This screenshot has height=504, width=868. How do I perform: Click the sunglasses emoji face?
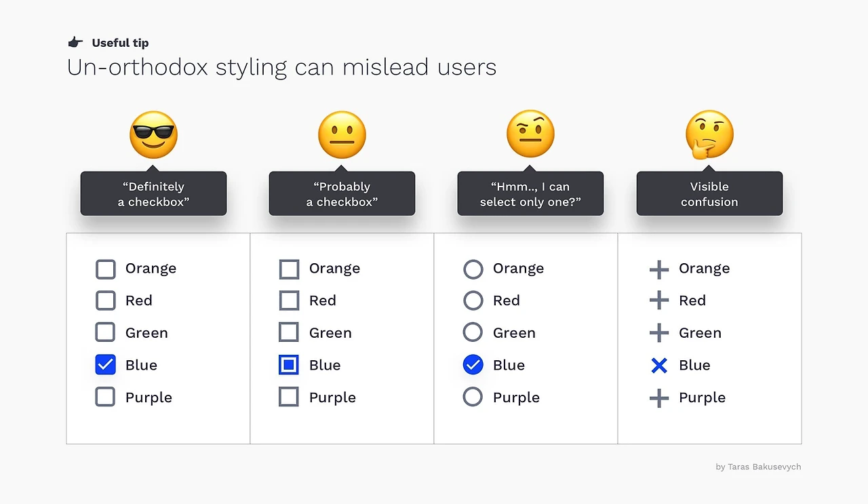click(x=153, y=135)
